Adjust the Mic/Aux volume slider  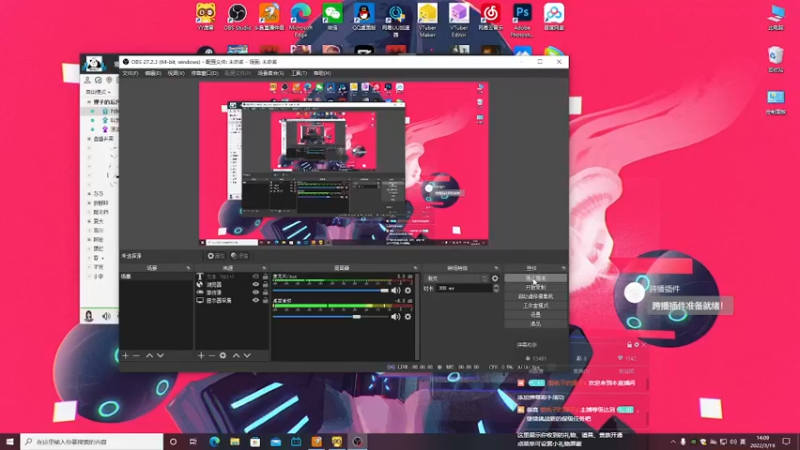[331, 290]
